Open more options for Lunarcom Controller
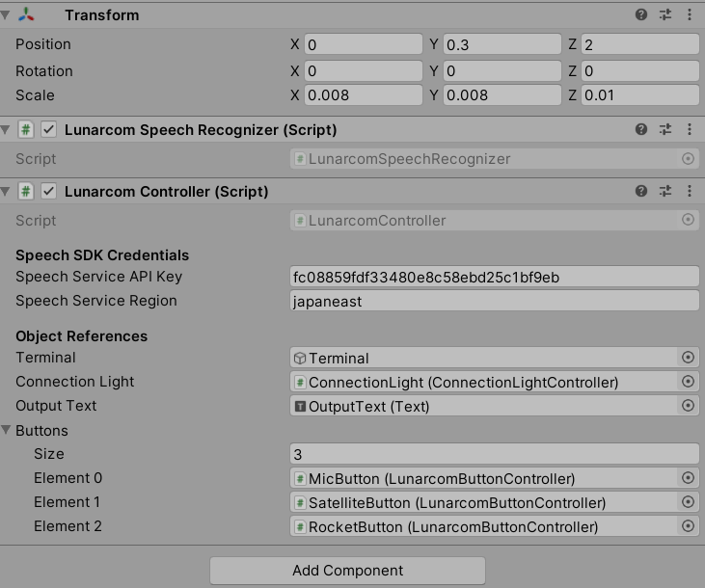The width and height of the screenshot is (705, 588). click(690, 191)
